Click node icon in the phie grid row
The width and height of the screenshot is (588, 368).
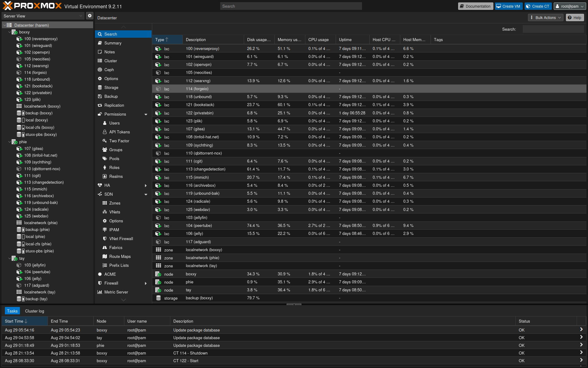tap(158, 282)
